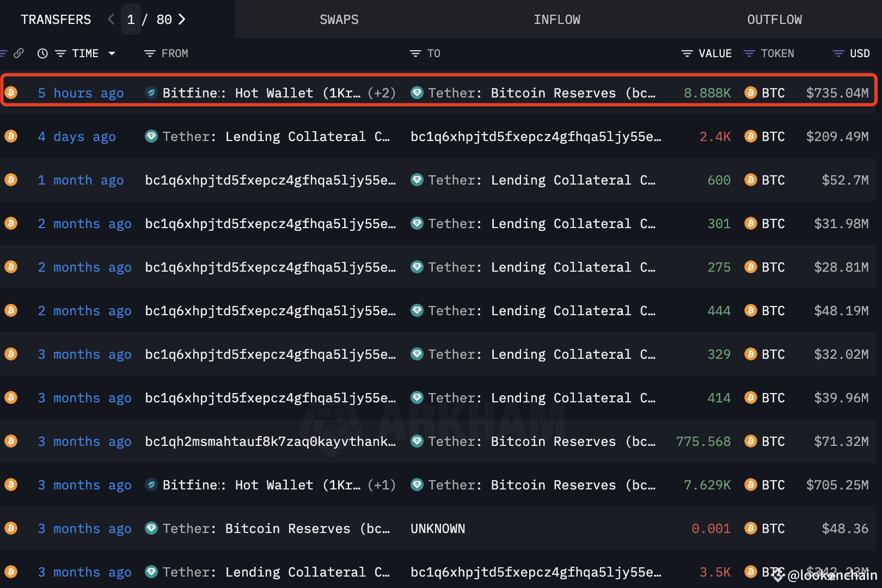Click the clock icon in the TIME column header

tap(42, 53)
